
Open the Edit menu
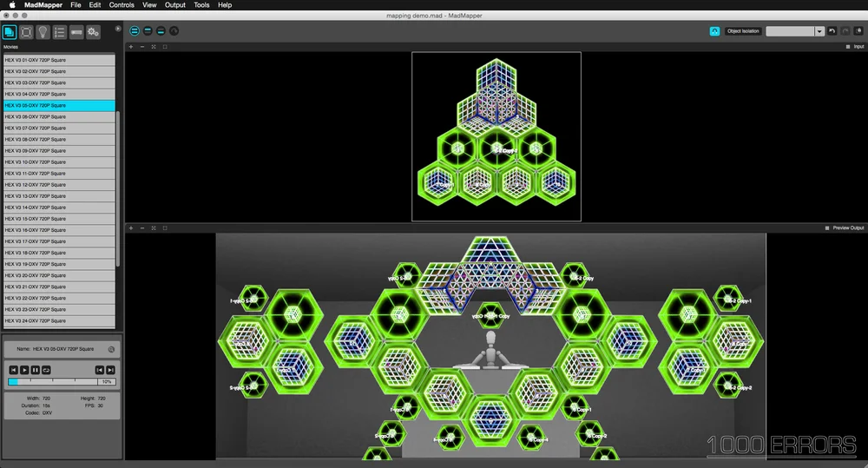pyautogui.click(x=95, y=5)
